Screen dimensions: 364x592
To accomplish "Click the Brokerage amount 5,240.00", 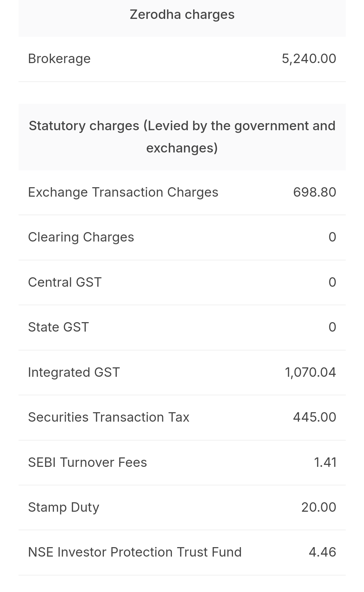I will coord(309,59).
